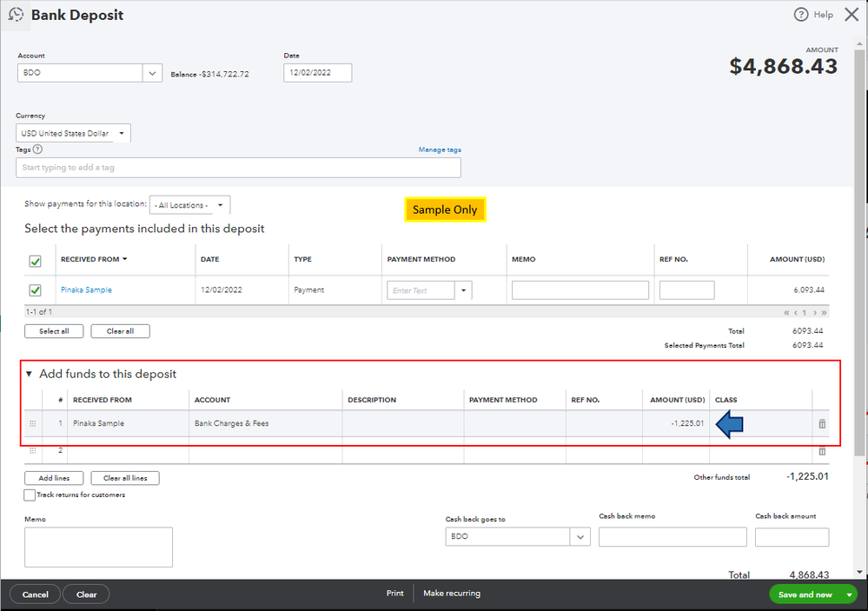
Task: Delete the Pinaka Sample funds line with trash icon
Action: [x=821, y=423]
